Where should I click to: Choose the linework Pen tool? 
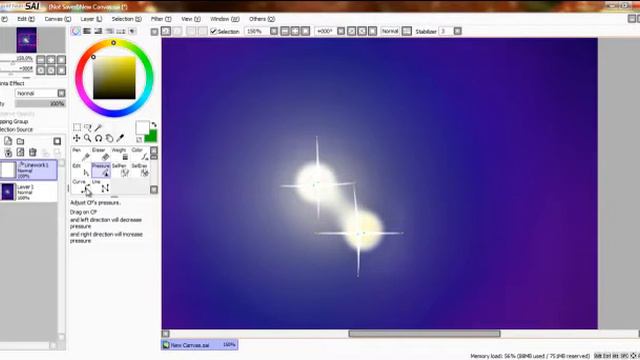(x=81, y=154)
